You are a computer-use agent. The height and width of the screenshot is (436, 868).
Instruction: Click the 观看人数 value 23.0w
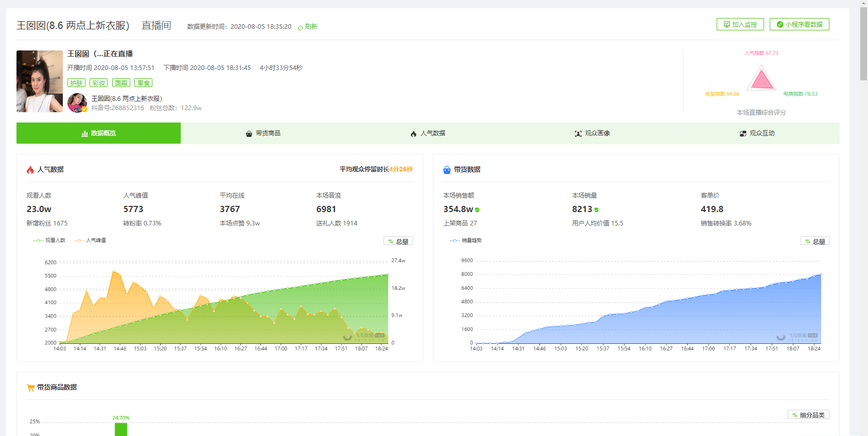coord(39,209)
